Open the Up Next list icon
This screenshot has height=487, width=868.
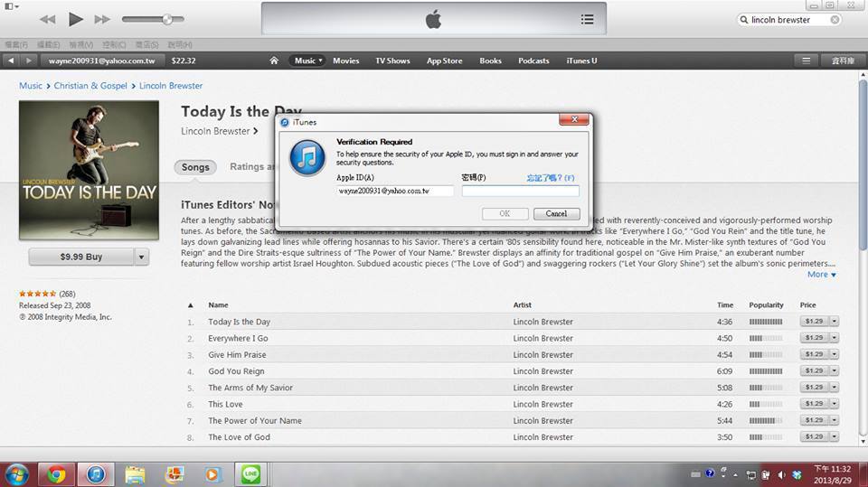point(588,19)
